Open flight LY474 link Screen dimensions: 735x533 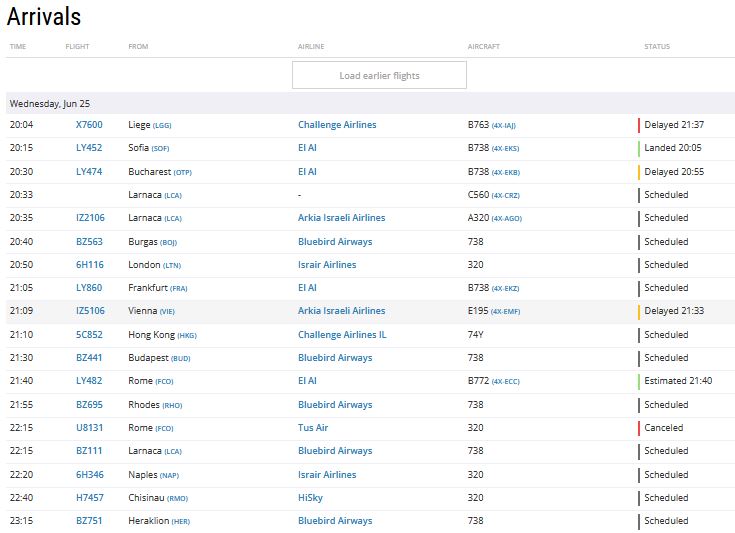click(89, 172)
